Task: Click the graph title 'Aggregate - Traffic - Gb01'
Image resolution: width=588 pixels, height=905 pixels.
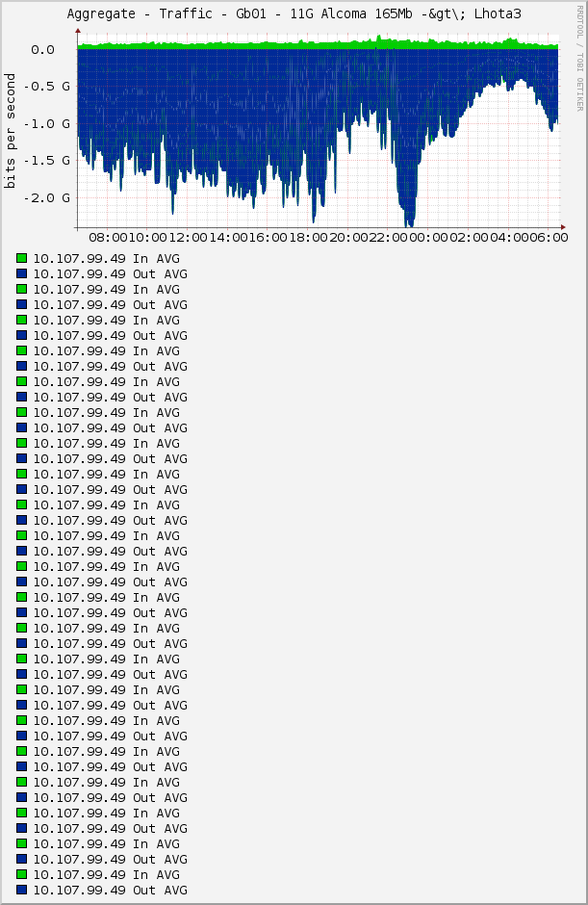Action: pos(294,13)
